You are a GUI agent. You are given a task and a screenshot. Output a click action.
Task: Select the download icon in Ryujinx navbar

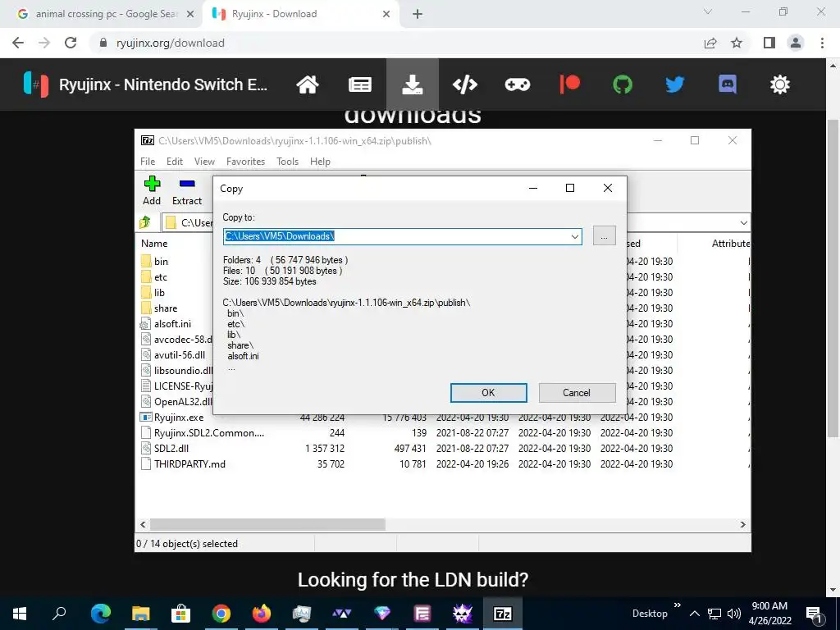[413, 84]
